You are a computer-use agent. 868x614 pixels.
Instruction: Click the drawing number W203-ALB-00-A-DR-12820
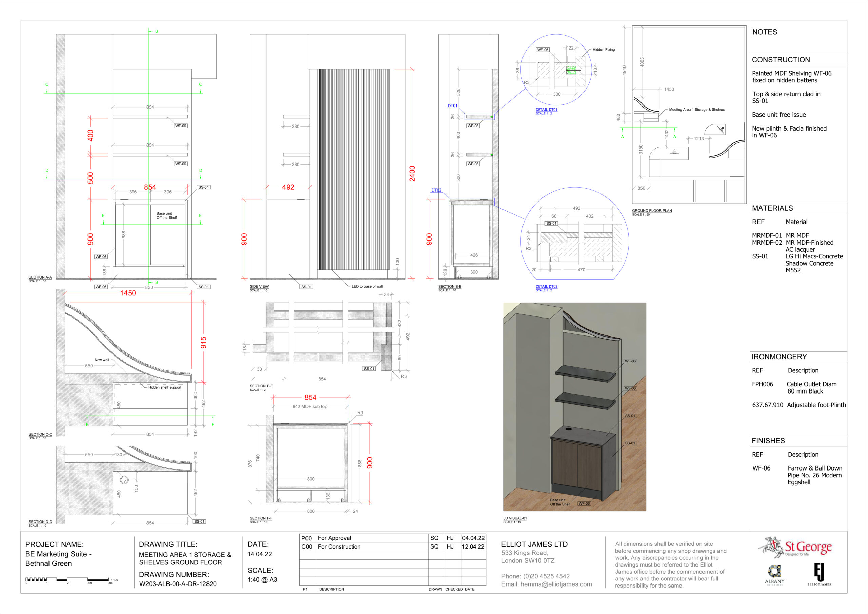point(178,584)
